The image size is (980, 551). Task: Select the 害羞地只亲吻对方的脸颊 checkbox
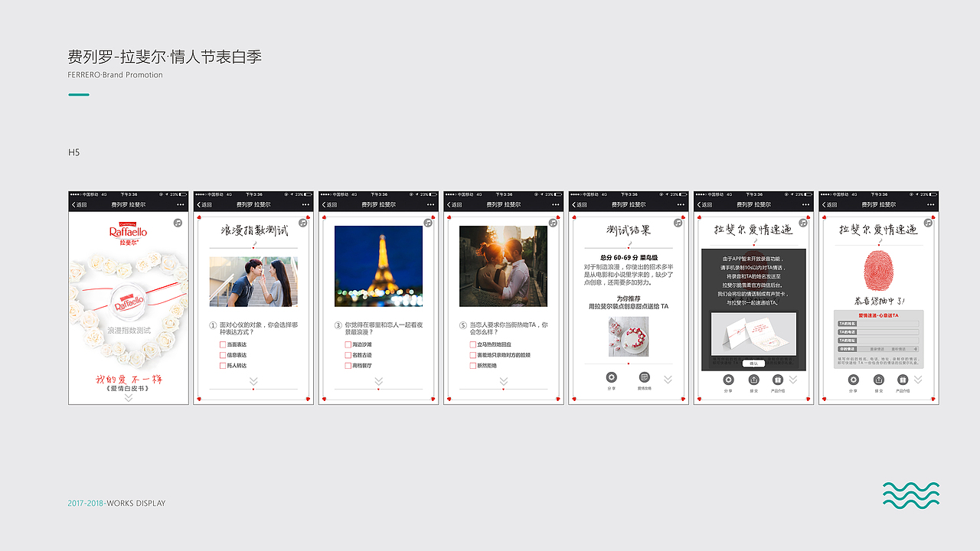click(472, 355)
